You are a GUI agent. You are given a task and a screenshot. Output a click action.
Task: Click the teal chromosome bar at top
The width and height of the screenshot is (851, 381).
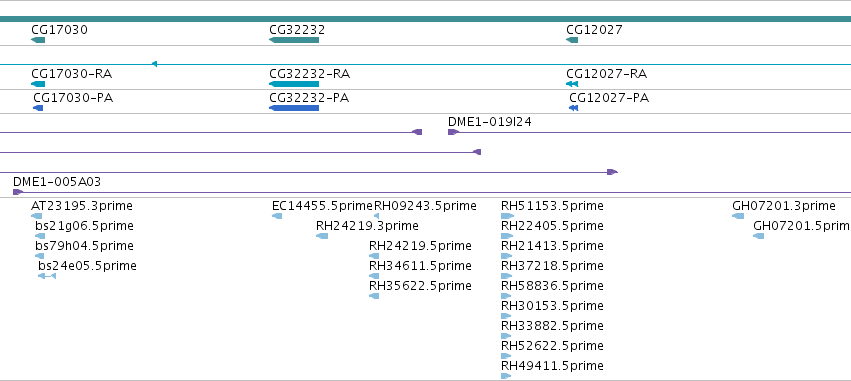tap(426, 19)
